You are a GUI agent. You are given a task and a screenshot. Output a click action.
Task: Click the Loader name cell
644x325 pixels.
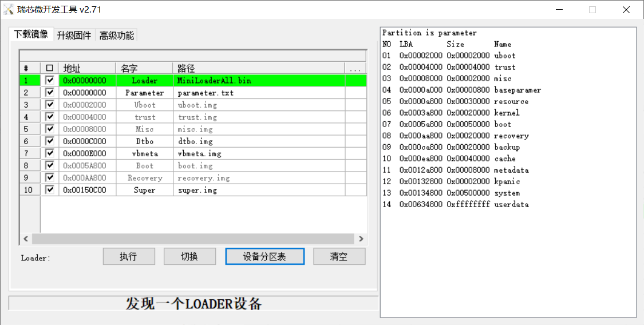click(x=145, y=81)
